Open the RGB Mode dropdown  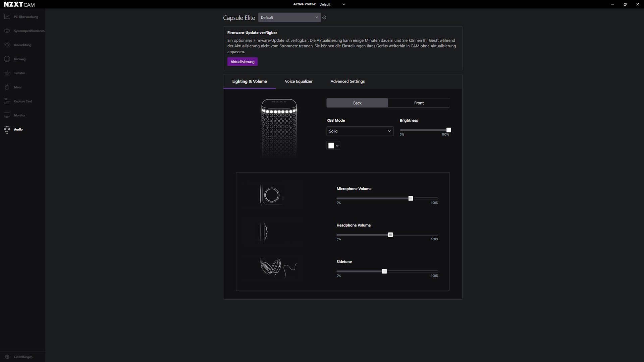click(359, 131)
